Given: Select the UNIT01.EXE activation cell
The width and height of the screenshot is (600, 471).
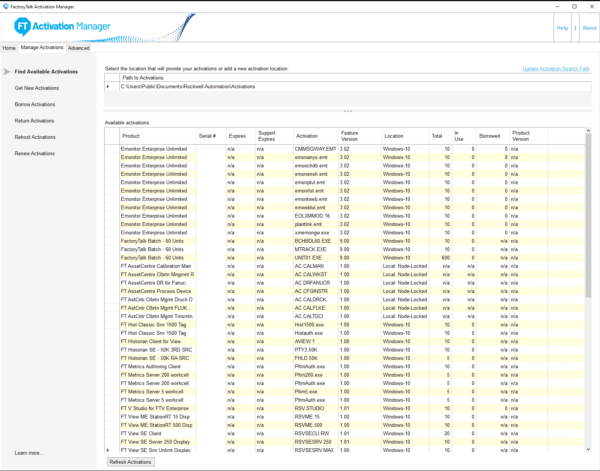Looking at the screenshot, I should 316,258.
